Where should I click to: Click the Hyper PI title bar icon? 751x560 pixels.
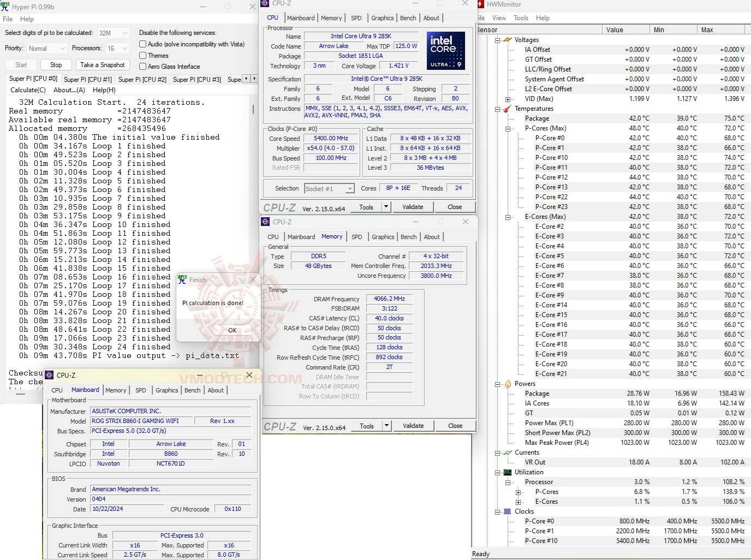[5, 7]
